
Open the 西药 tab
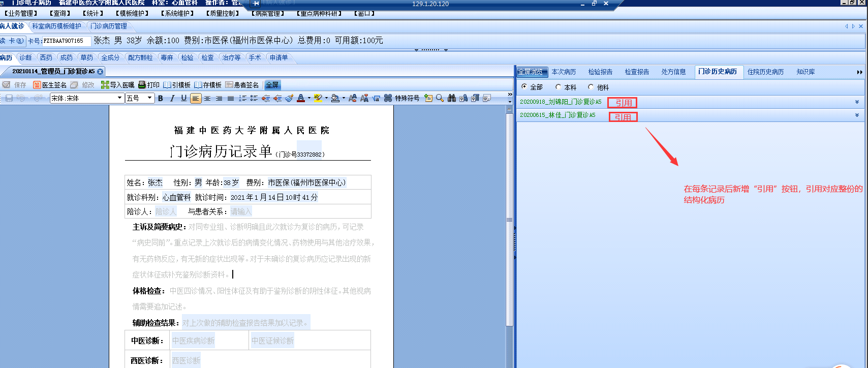tap(46, 58)
